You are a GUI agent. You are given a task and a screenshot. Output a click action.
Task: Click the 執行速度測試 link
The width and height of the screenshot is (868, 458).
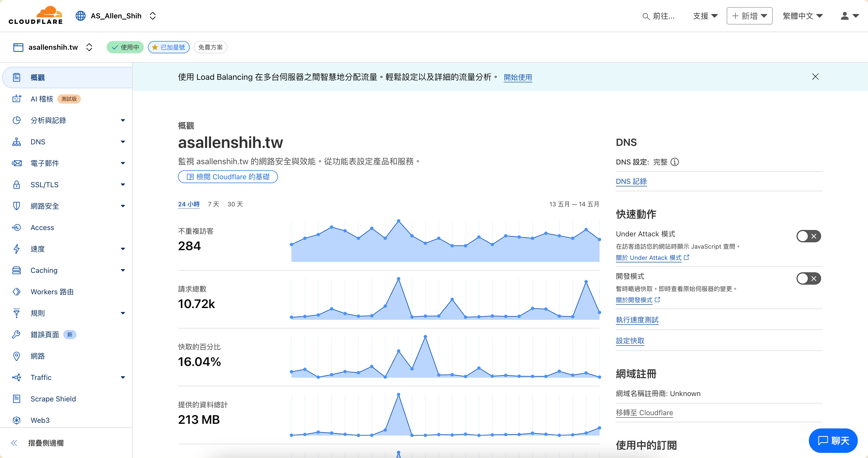tap(637, 320)
